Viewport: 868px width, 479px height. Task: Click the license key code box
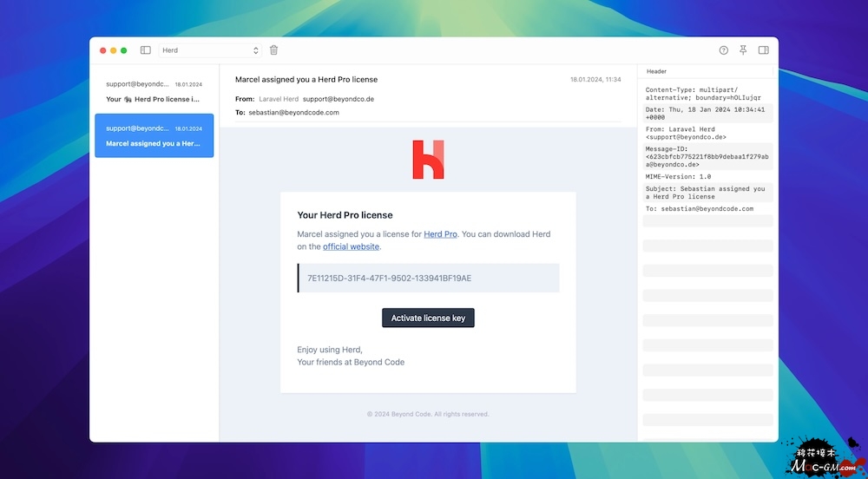click(428, 279)
